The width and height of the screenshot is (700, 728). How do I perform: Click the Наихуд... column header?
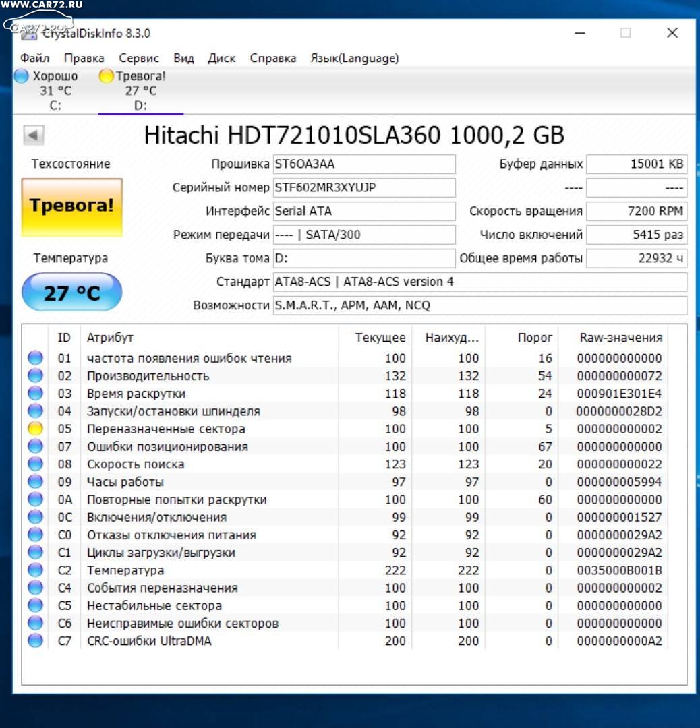click(x=452, y=338)
